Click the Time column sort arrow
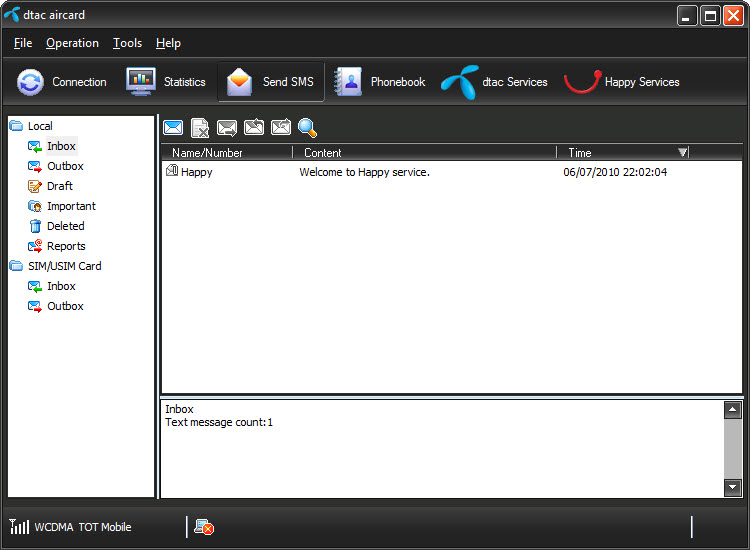 tap(683, 152)
